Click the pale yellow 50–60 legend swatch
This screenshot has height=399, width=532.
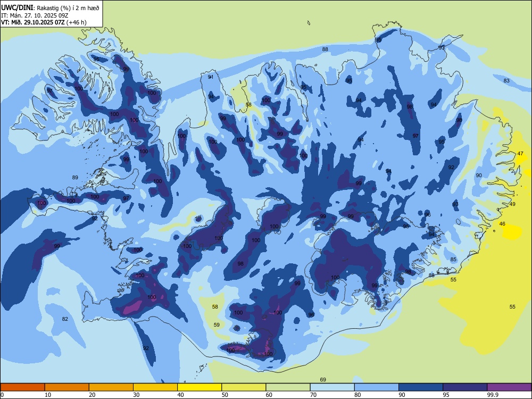(244, 387)
